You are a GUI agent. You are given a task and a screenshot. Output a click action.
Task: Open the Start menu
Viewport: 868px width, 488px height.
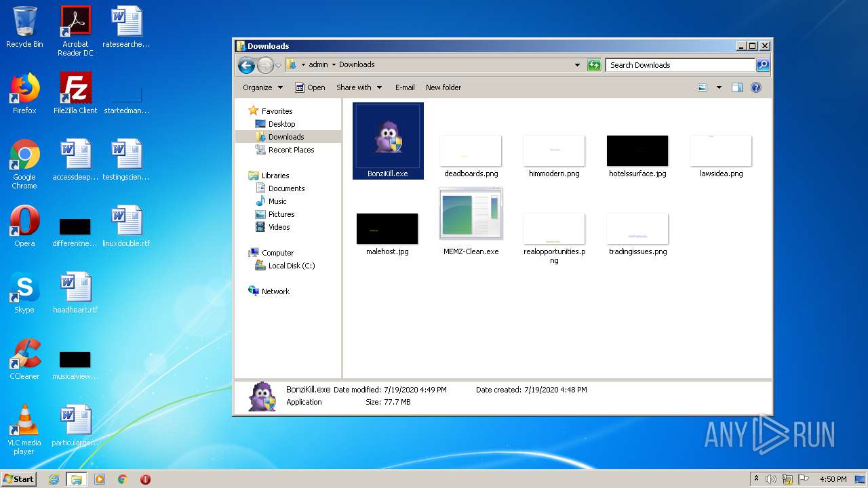18,479
